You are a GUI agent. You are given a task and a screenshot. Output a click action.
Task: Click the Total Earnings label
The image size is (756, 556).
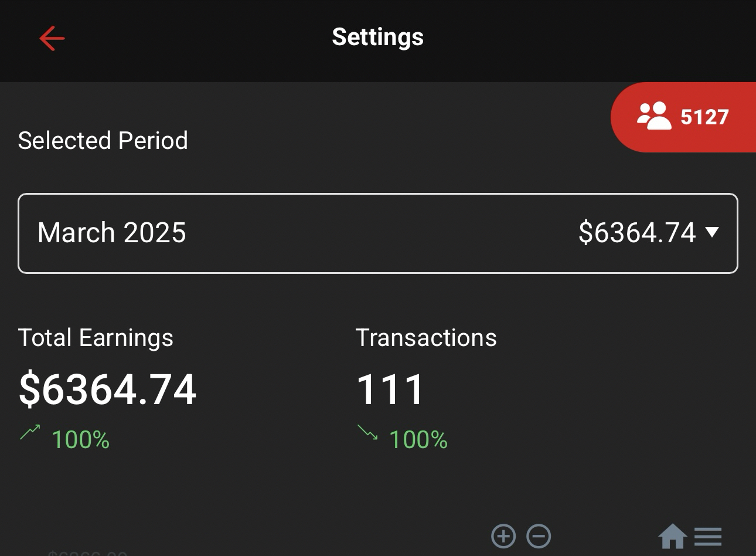[96, 338]
